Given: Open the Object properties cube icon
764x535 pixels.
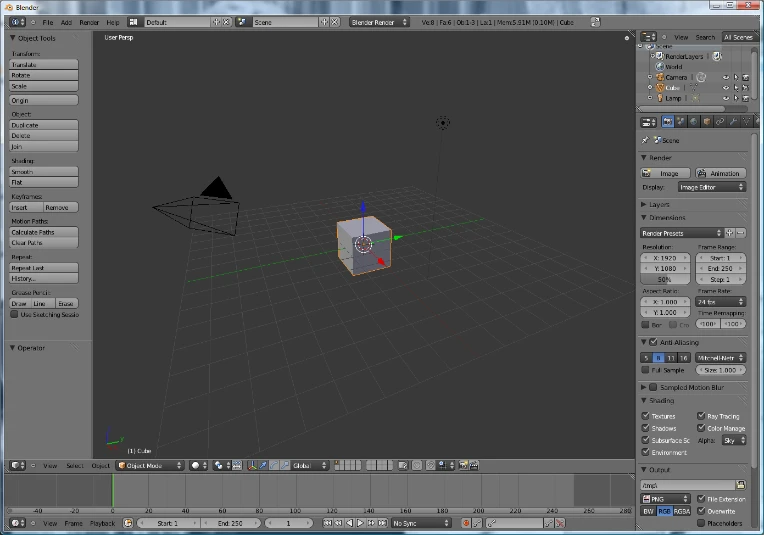Looking at the screenshot, I should [x=706, y=122].
